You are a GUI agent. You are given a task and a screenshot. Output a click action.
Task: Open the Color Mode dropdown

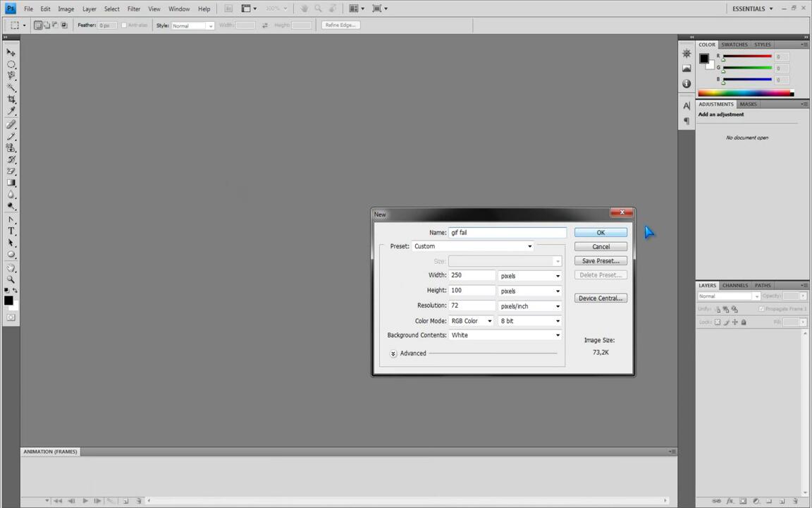(472, 321)
